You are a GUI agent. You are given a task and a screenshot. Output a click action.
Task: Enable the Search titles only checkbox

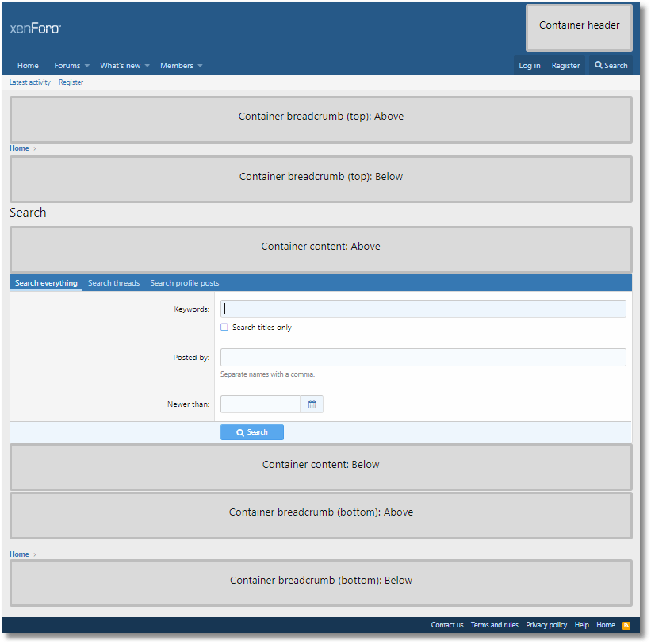click(224, 328)
